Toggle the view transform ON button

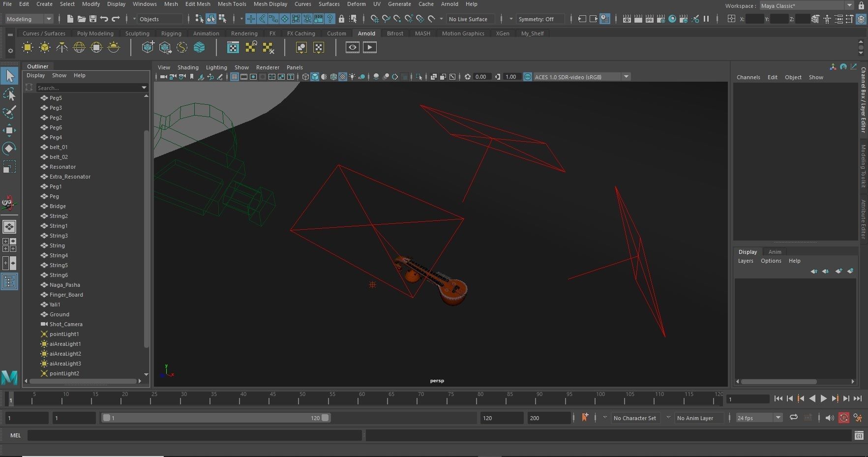[x=527, y=77]
